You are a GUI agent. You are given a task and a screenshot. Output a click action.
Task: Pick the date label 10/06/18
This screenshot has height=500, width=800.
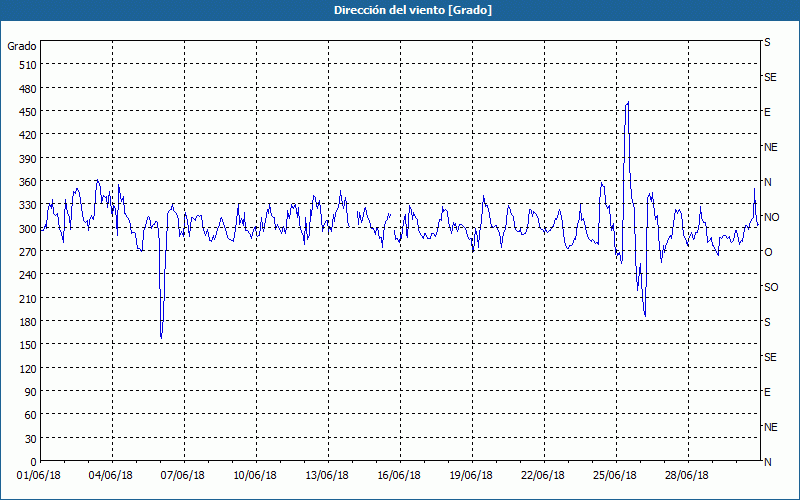(255, 476)
